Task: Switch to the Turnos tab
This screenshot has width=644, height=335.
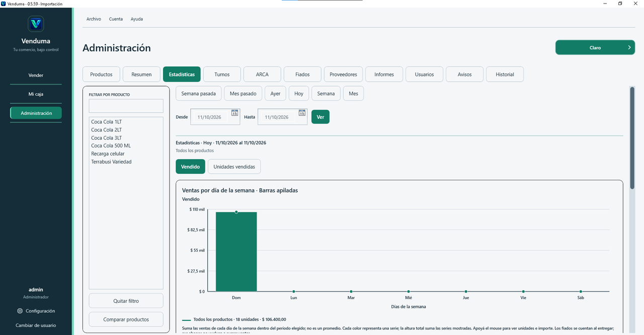Action: [222, 74]
